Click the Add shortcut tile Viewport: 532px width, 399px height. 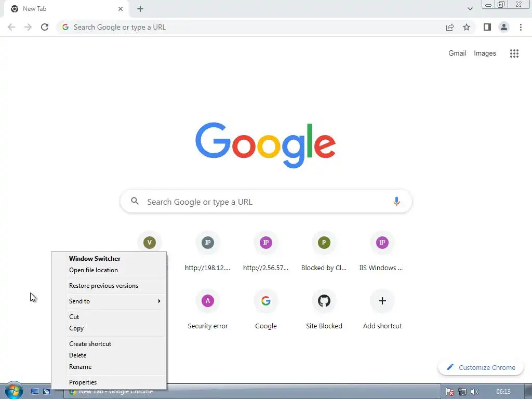pos(382,310)
